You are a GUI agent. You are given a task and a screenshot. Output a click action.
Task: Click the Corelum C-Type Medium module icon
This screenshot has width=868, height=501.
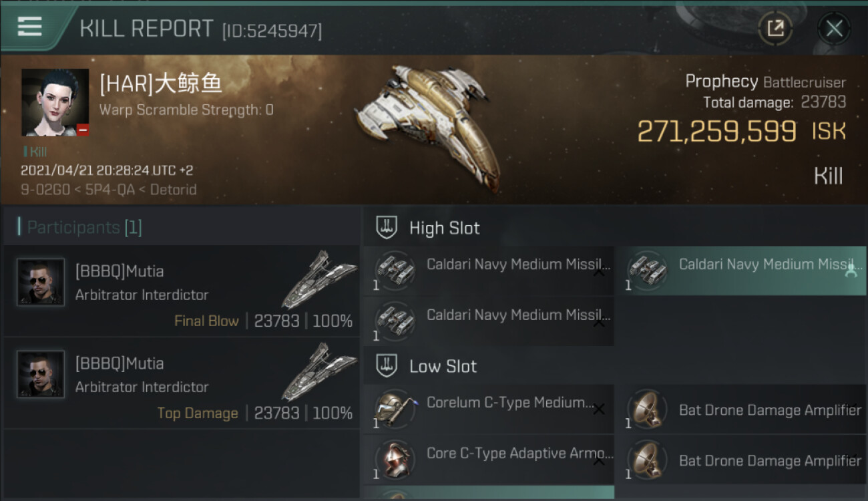(x=394, y=409)
